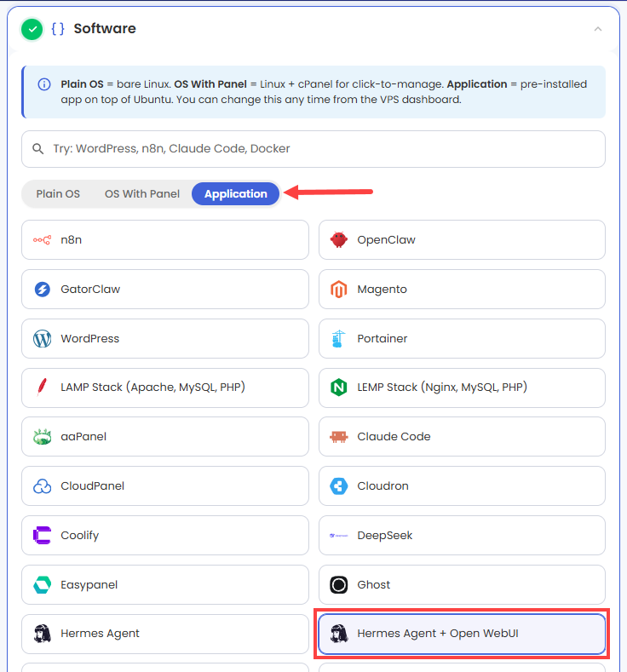Click the 'Ghost' label text
The image size is (627, 672).
374,584
